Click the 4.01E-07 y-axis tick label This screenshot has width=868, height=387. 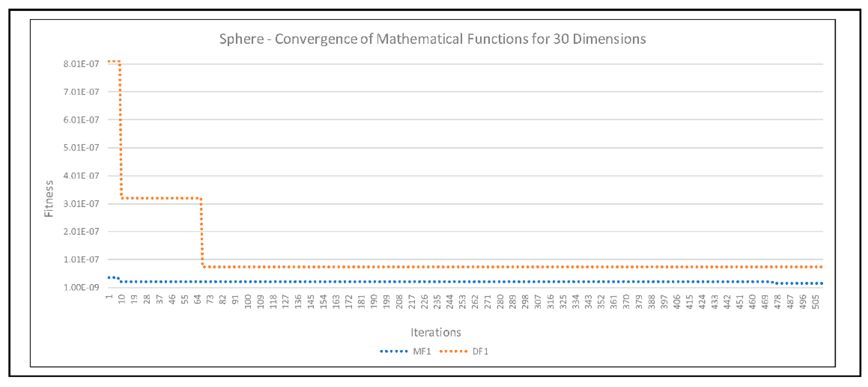81,176
